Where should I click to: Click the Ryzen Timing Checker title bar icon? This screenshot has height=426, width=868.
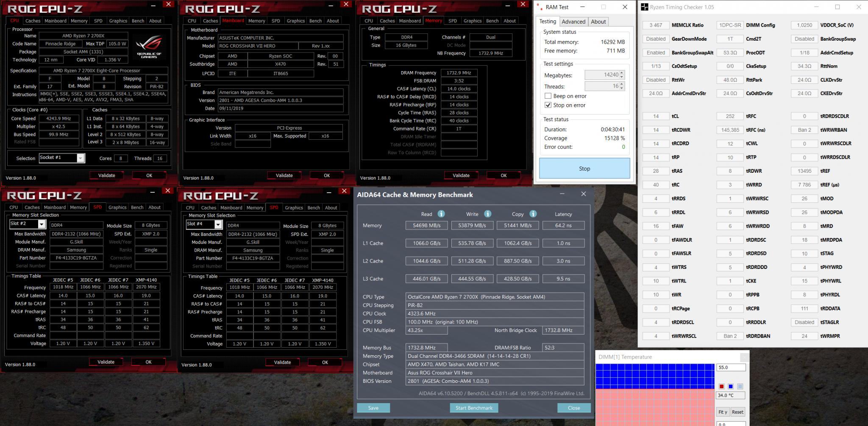644,7
